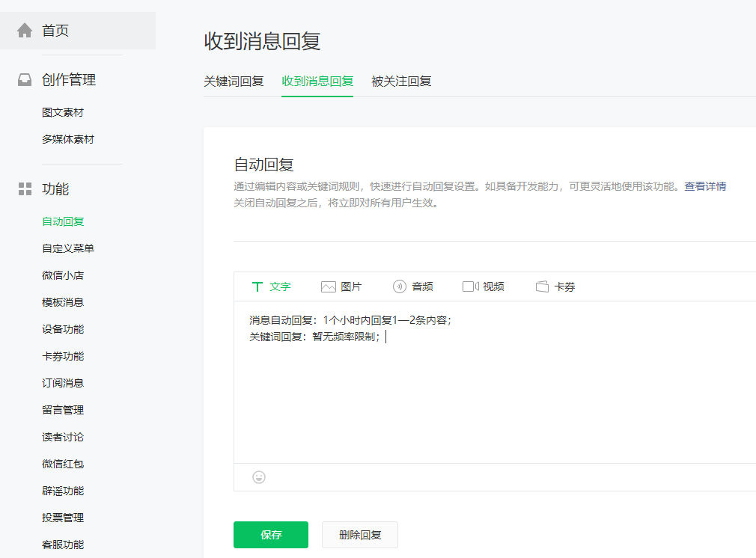Go to 首页 in sidebar
Image resolution: width=756 pixels, height=558 pixels.
78,31
